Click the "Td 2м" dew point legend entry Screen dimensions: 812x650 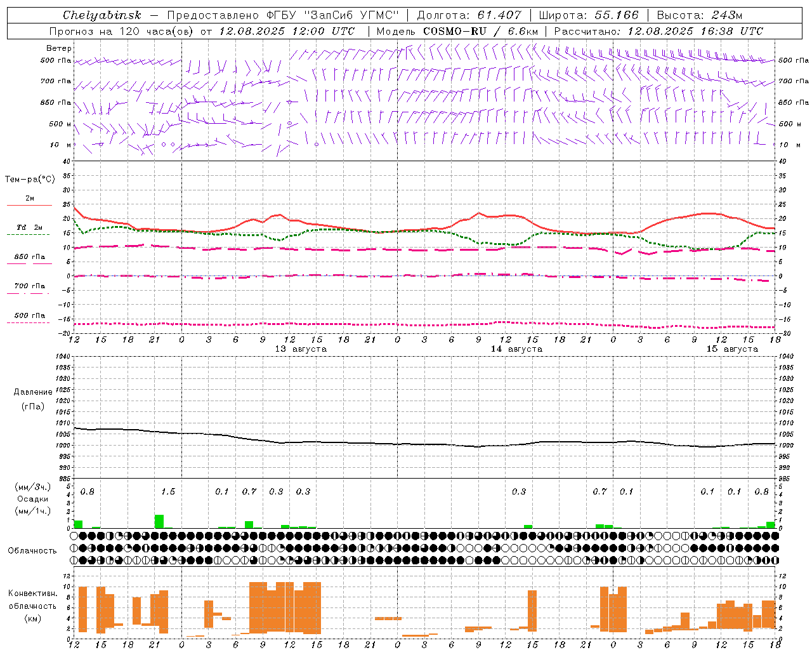[x=29, y=227]
